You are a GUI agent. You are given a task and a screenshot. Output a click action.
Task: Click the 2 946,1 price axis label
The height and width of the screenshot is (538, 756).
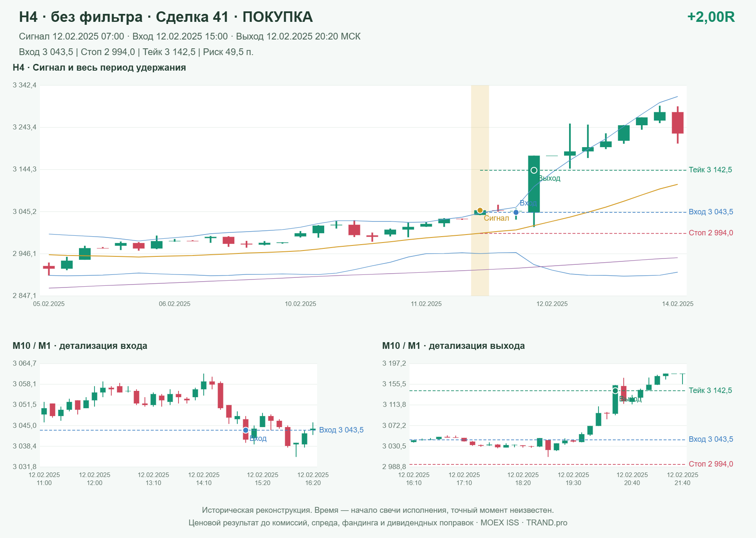click(24, 253)
